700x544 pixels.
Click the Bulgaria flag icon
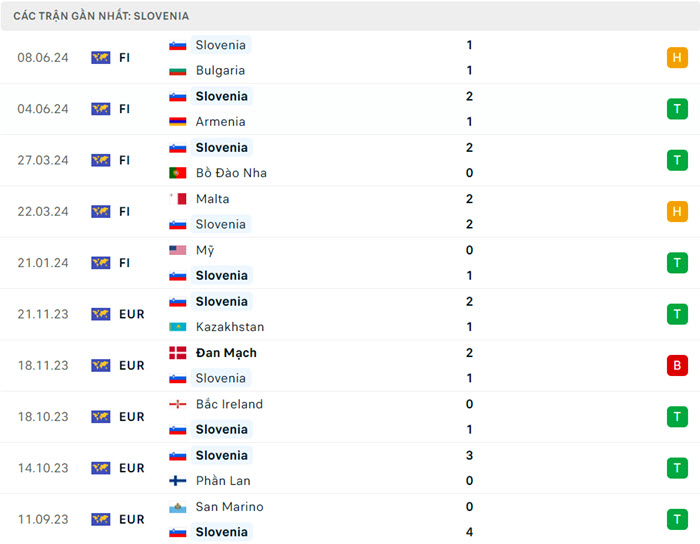[178, 71]
